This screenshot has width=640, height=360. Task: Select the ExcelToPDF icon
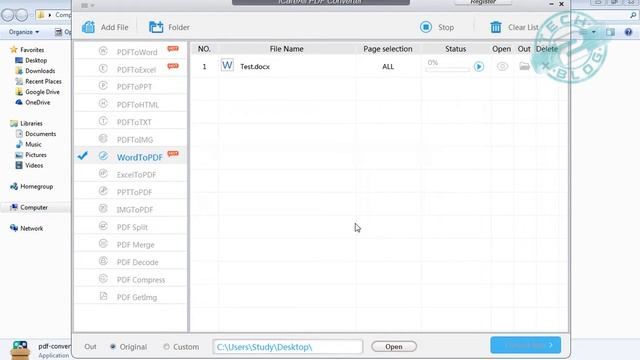click(103, 173)
